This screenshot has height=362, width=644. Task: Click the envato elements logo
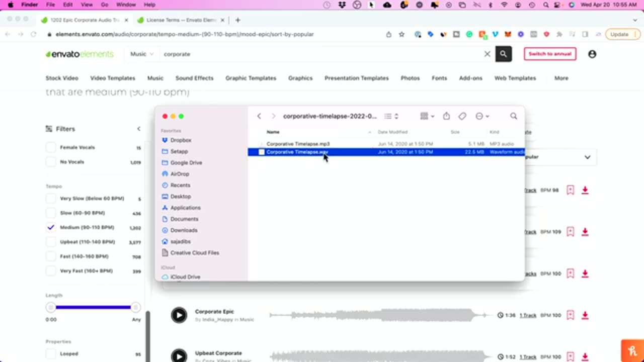79,54
